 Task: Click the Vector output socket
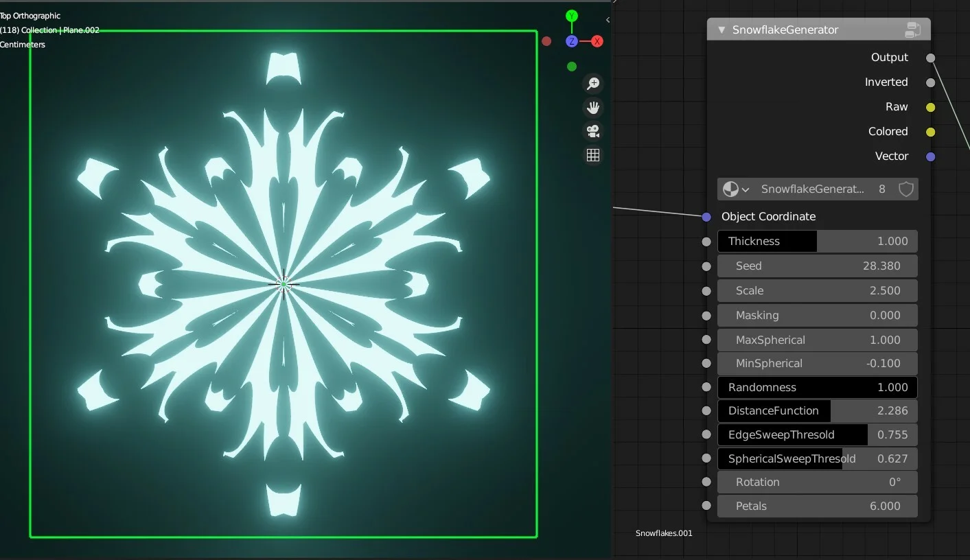pos(930,156)
